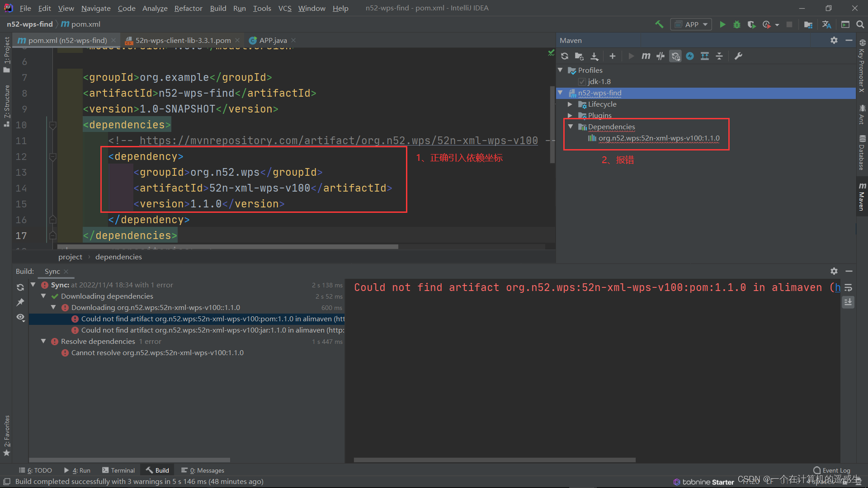This screenshot has width=868, height=488.
Task: Open the APP run configuration dropdown
Action: click(691, 24)
